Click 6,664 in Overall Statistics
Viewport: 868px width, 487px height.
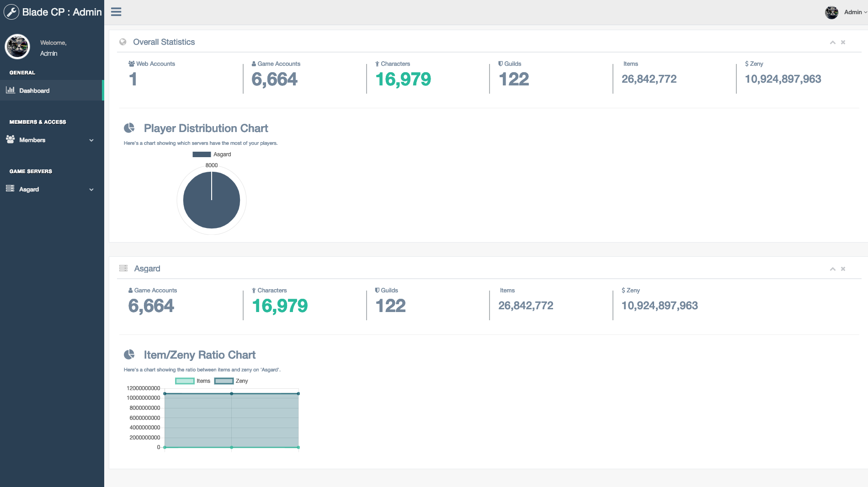coord(274,79)
